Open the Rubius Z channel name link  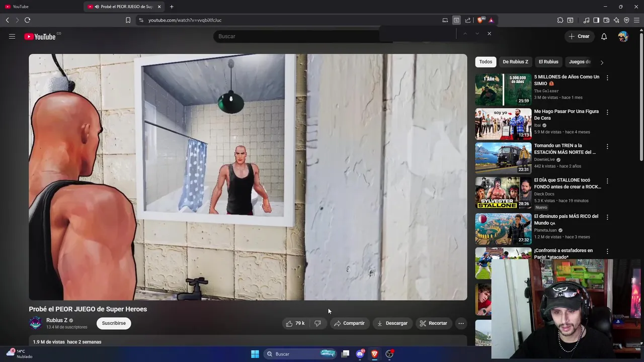pos(57,320)
